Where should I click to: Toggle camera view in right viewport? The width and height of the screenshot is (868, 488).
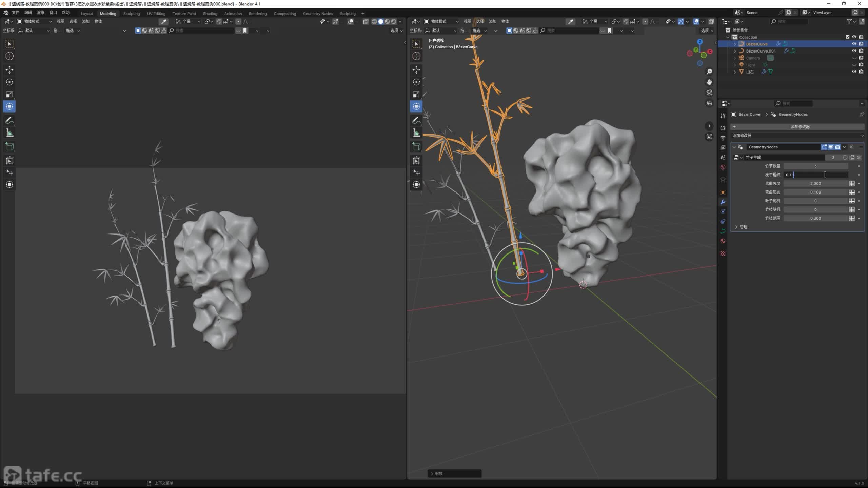[709, 93]
